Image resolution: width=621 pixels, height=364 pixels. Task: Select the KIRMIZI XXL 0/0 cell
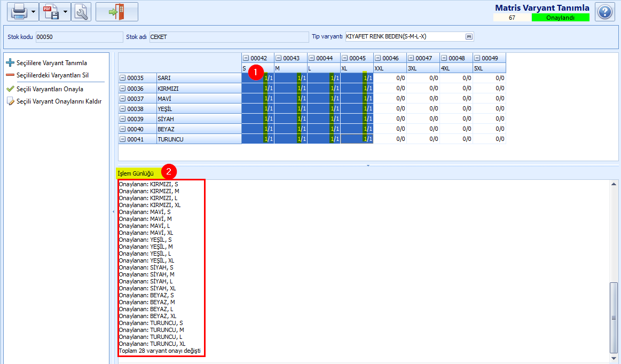[390, 88]
